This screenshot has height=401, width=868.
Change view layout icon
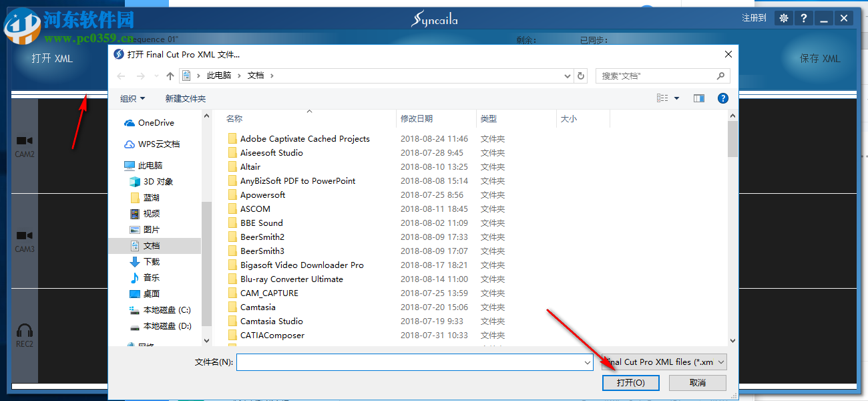click(x=662, y=98)
